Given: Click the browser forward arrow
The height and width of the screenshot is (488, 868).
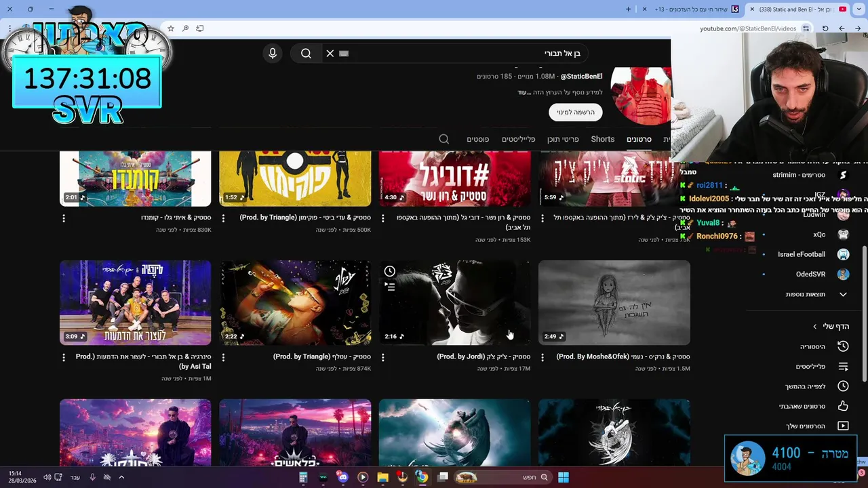Looking at the screenshot, I should click(842, 28).
